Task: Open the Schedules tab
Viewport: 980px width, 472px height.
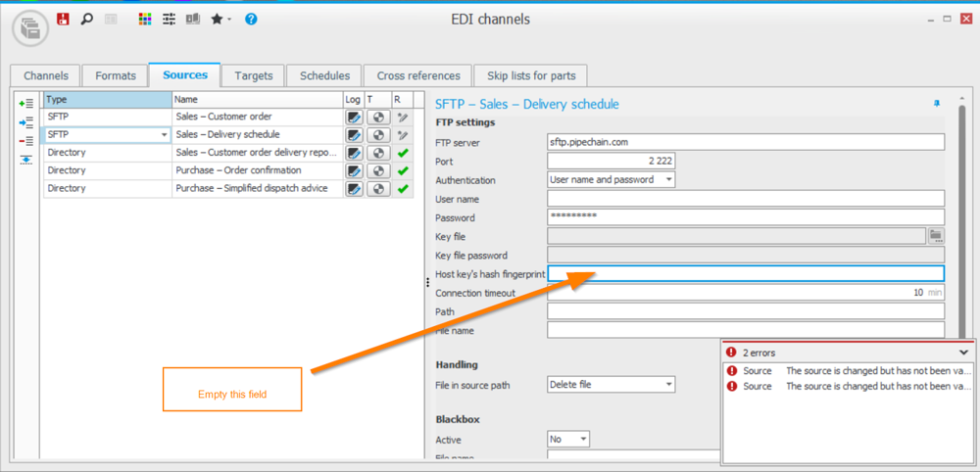Action: 324,76
